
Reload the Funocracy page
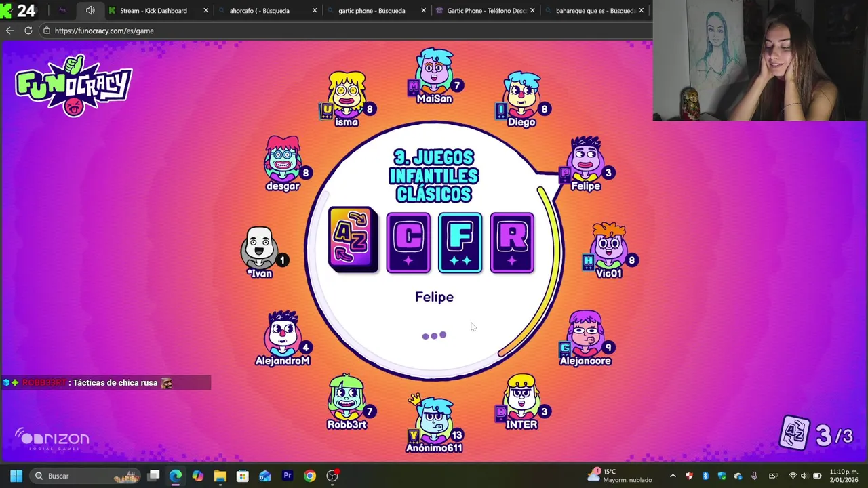pyautogui.click(x=28, y=30)
